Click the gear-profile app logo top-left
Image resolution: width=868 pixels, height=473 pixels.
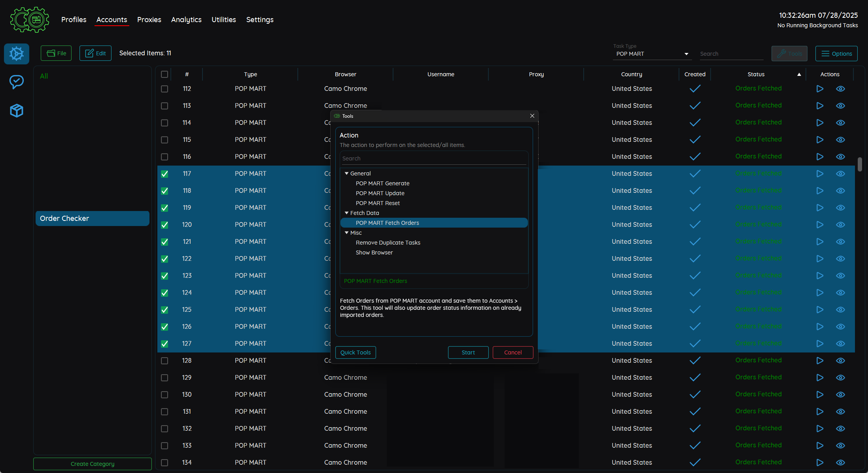pos(29,19)
